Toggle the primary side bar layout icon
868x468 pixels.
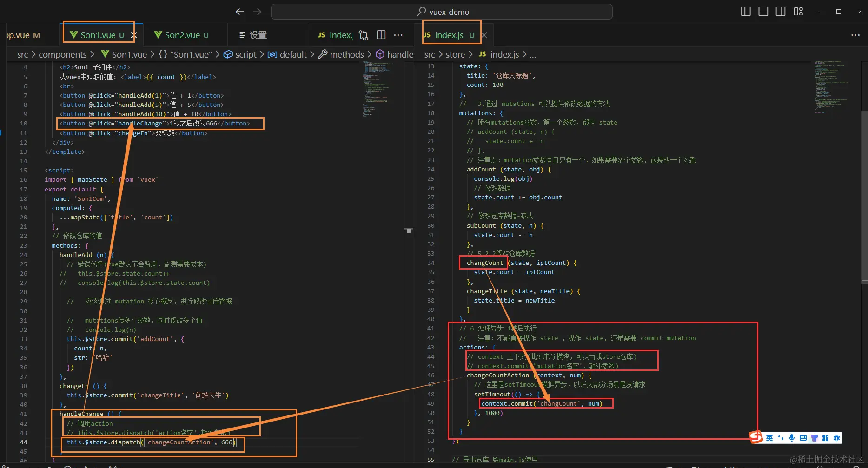pyautogui.click(x=746, y=12)
